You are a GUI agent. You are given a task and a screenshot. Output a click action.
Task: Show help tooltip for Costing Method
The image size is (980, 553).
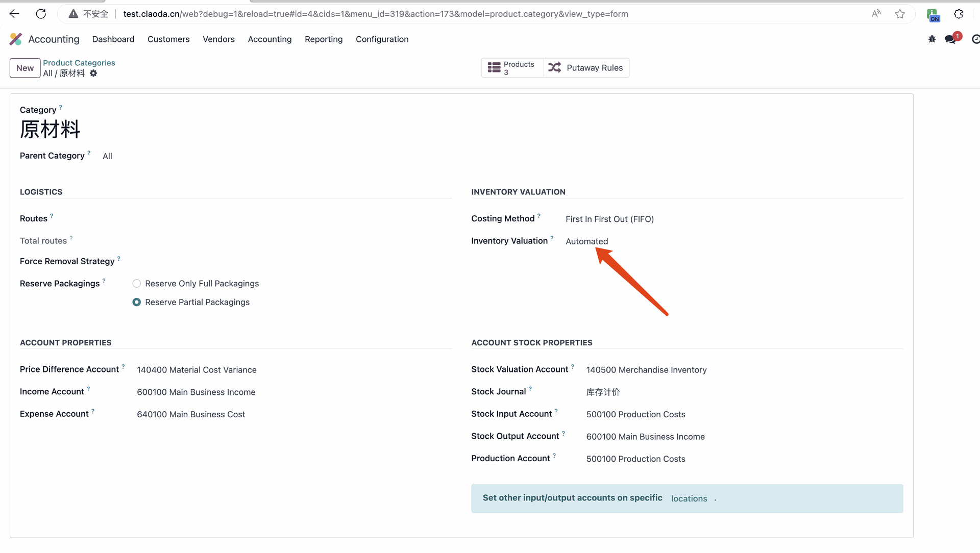click(539, 216)
